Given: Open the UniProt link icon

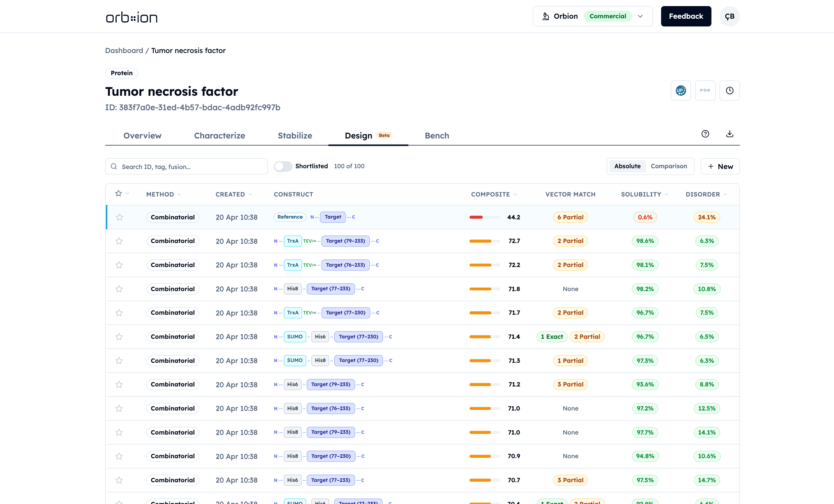Looking at the screenshot, I should [x=681, y=90].
